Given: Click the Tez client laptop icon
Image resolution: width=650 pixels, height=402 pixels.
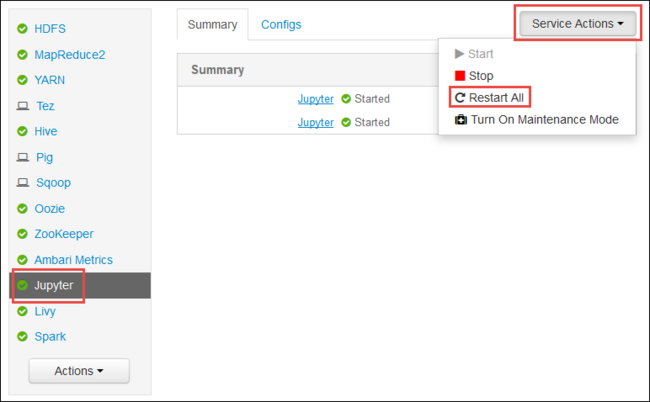Looking at the screenshot, I should point(22,106).
